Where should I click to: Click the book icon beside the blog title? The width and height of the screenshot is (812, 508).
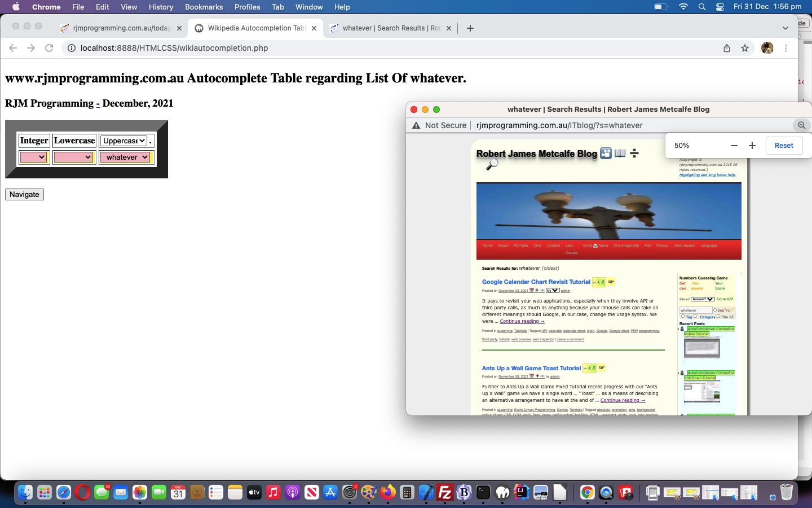[620, 153]
